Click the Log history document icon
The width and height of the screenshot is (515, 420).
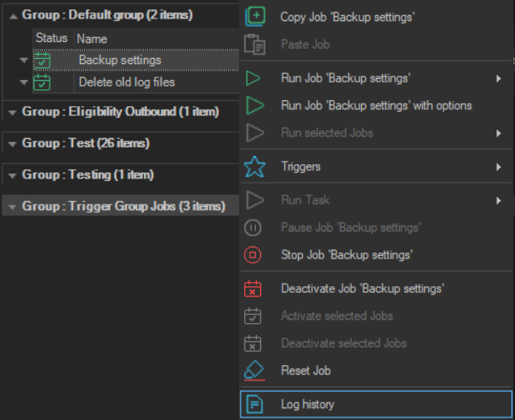[x=254, y=405]
